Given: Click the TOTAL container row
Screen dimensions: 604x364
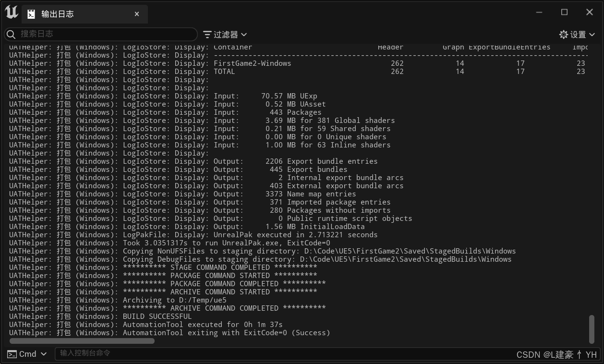Looking at the screenshot, I should coord(297,72).
